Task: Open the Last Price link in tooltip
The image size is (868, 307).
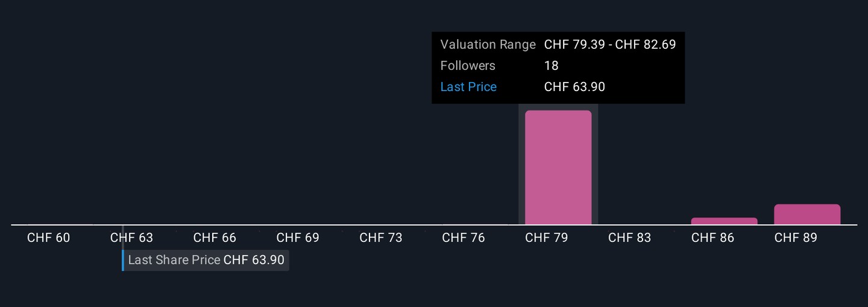Action: coord(468,87)
